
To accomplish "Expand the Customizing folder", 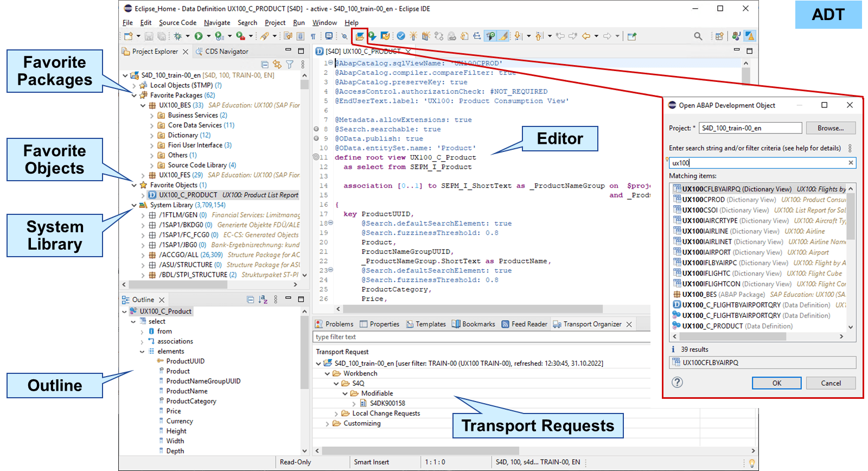I will pos(327,424).
